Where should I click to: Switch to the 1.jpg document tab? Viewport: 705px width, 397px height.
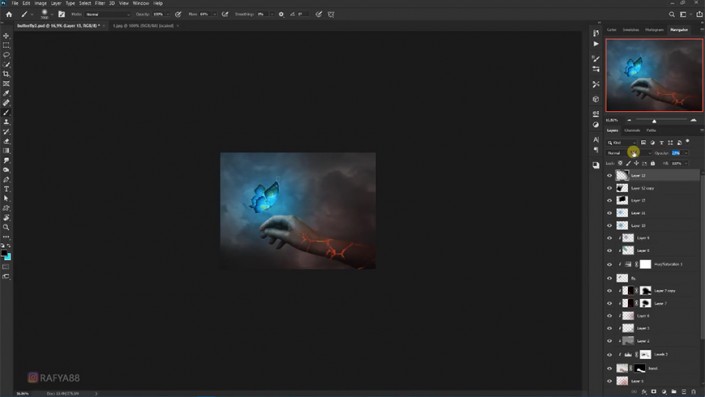143,26
